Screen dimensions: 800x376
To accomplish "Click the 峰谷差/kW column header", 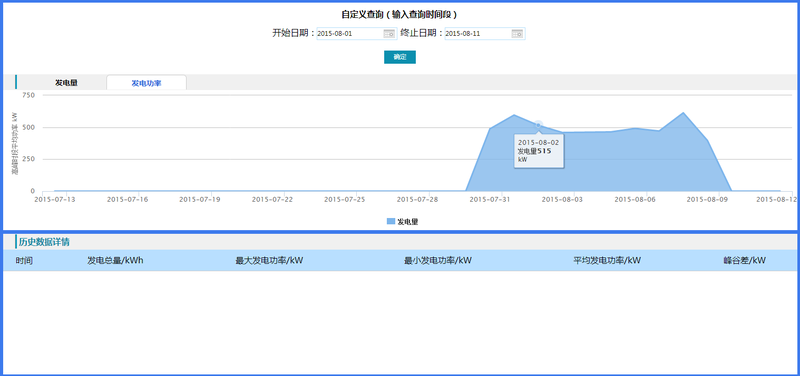I will click(744, 261).
